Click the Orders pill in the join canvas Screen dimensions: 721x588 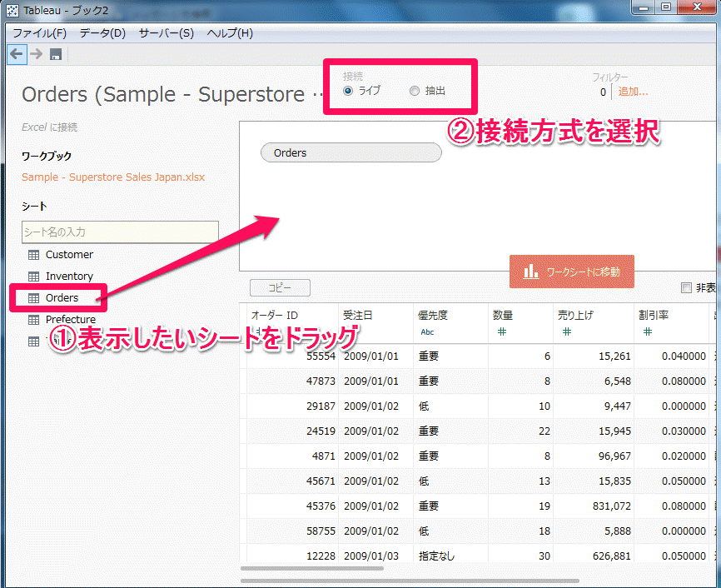pyautogui.click(x=351, y=152)
